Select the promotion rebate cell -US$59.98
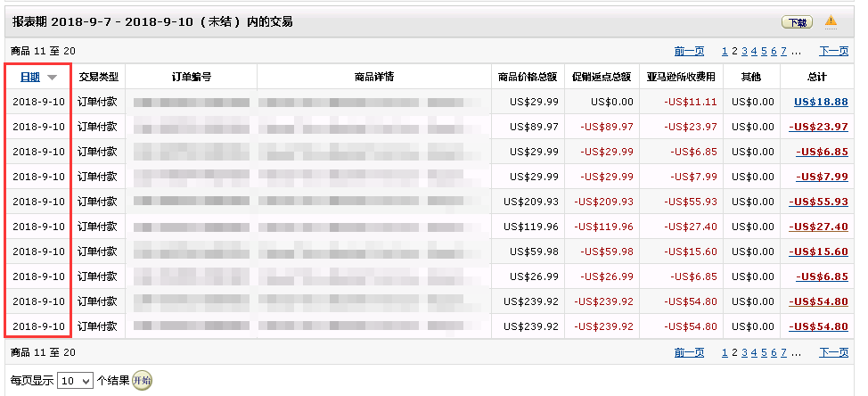The height and width of the screenshot is (396, 868). click(602, 252)
